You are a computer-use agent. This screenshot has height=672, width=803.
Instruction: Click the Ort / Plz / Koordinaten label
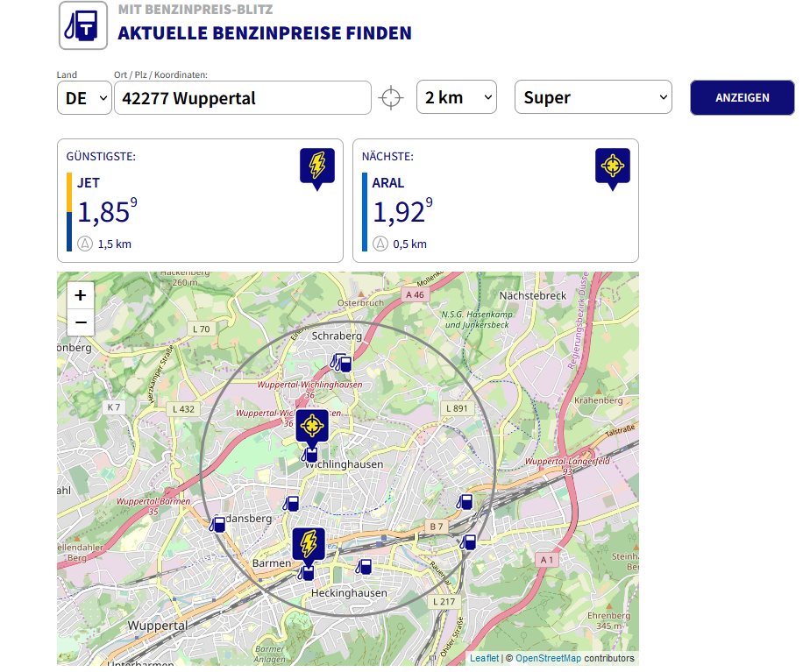pyautogui.click(x=160, y=74)
